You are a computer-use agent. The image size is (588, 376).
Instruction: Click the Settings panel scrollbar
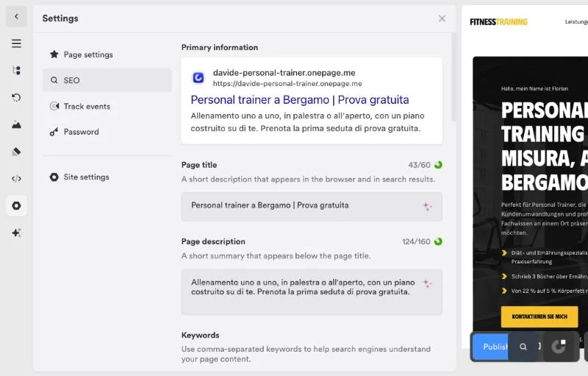point(453,77)
